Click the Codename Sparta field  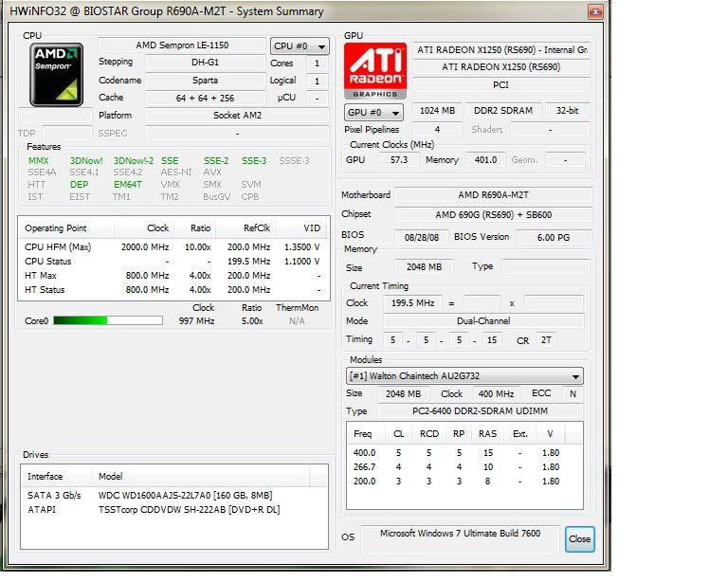(x=205, y=80)
